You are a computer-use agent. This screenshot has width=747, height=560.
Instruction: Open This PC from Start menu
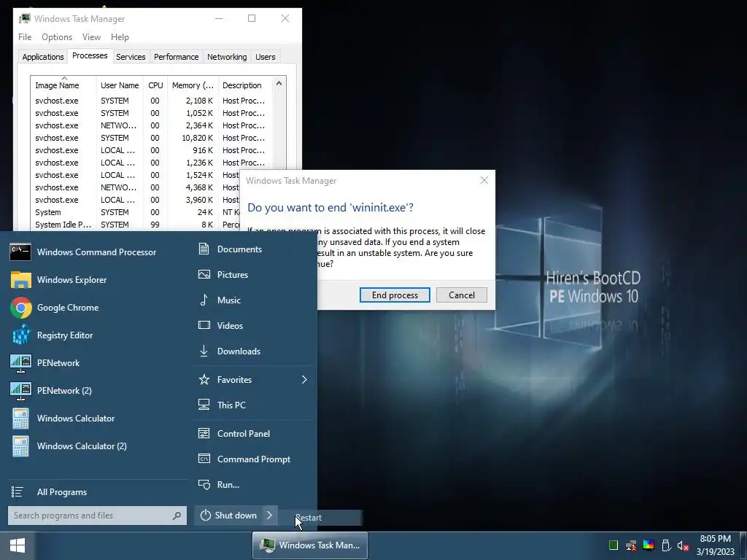[x=254, y=405]
